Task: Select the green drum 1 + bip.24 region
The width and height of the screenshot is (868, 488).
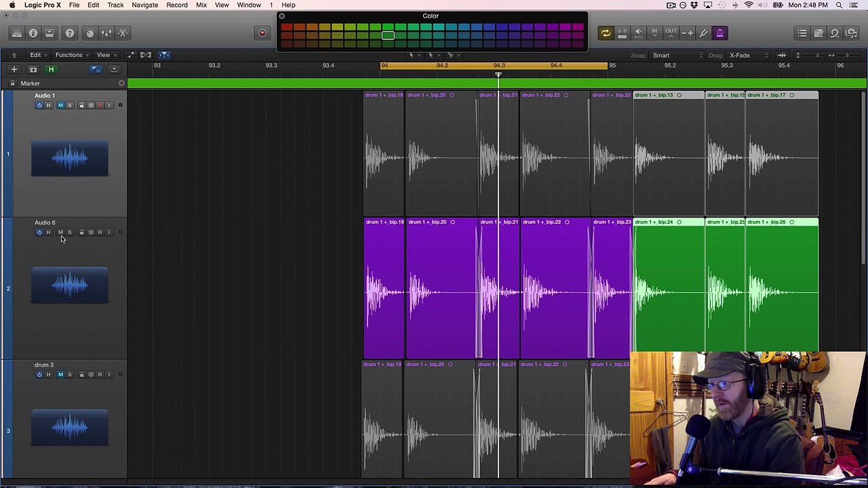Action: click(669, 288)
